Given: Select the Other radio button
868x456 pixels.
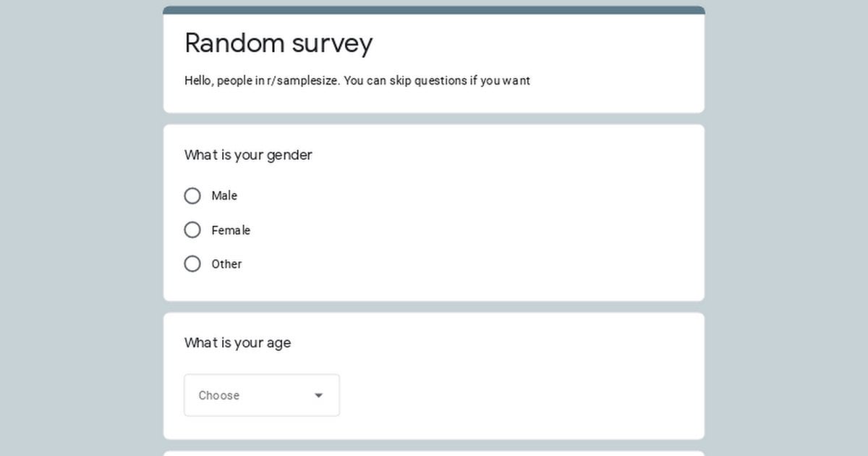Looking at the screenshot, I should click(192, 263).
